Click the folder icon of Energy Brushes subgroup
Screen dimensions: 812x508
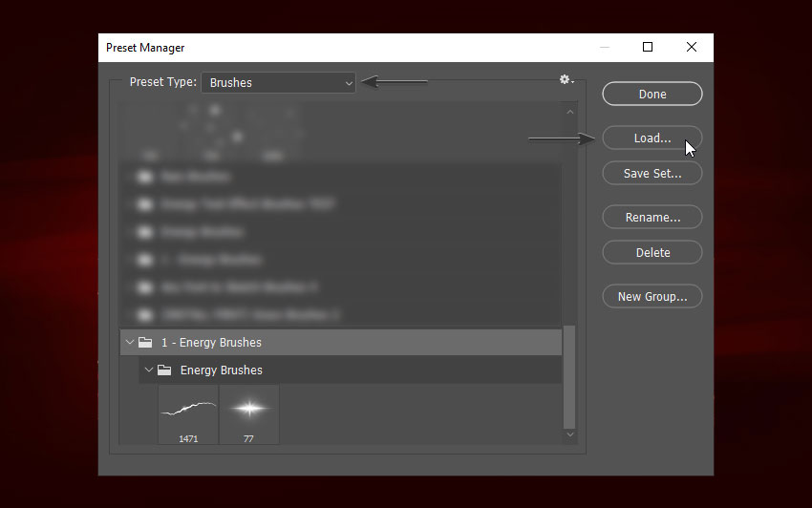point(164,370)
